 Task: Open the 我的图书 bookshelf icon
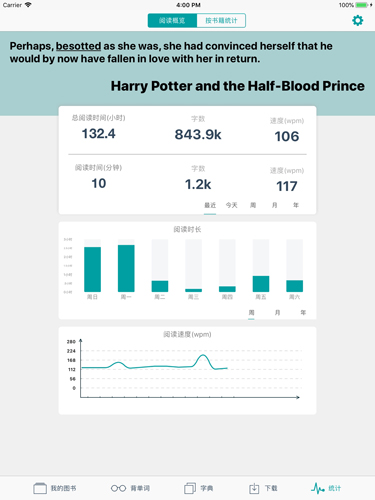point(40,488)
